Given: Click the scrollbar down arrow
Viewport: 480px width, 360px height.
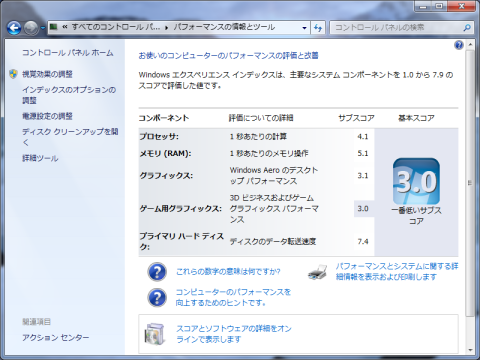Looking at the screenshot, I should [x=470, y=350].
